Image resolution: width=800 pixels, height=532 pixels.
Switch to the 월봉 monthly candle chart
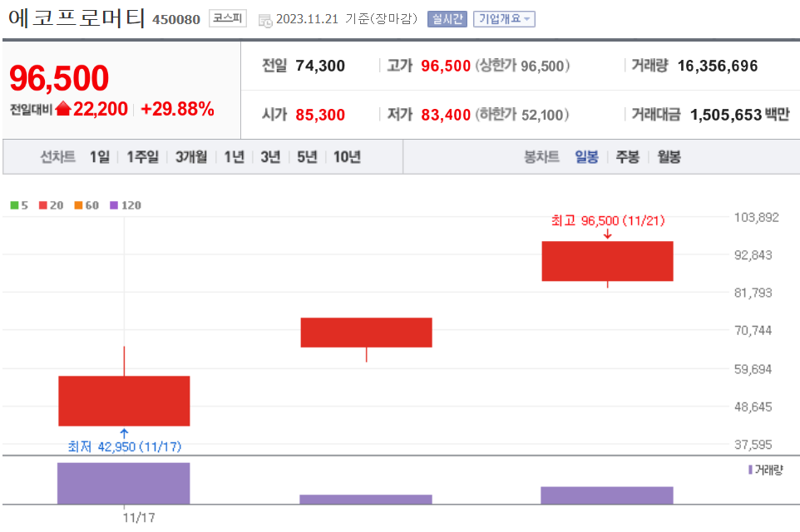coord(669,156)
